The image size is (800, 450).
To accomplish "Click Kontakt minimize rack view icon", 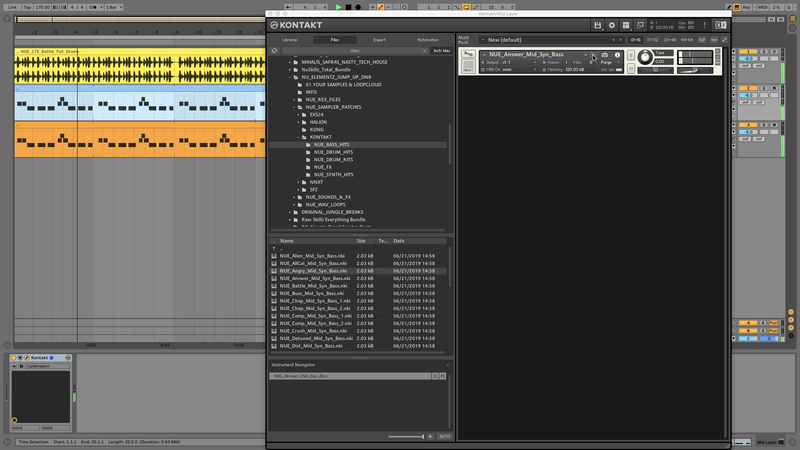I will [640, 25].
